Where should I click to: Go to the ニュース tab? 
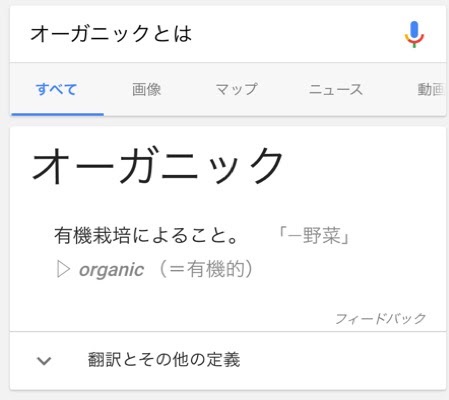pyautogui.click(x=336, y=89)
